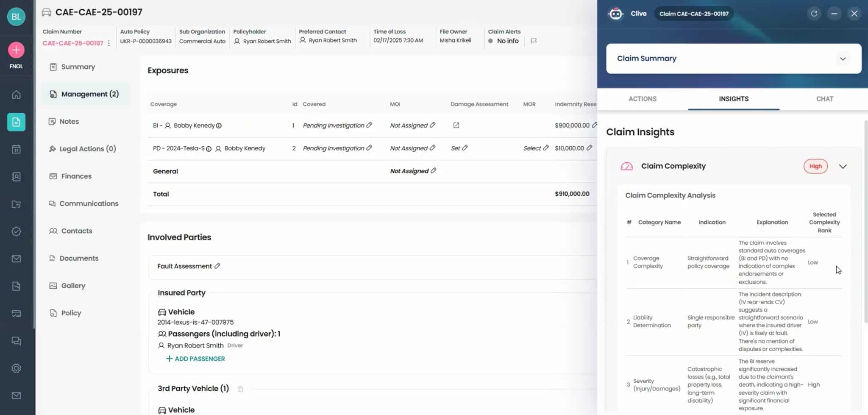
Task: Switch to the ACTIONS tab
Action: pos(642,99)
